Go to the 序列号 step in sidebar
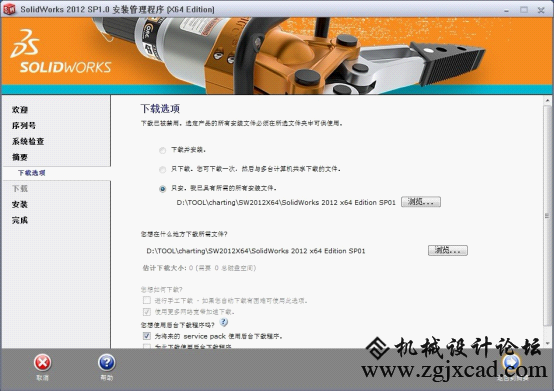The width and height of the screenshot is (554, 391). click(24, 126)
